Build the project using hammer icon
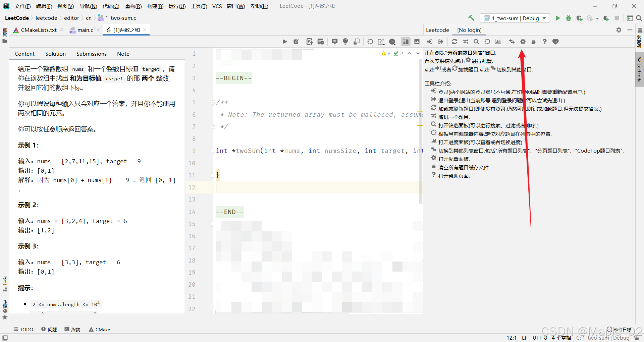Viewport: 644px width, 342px height. [472, 18]
